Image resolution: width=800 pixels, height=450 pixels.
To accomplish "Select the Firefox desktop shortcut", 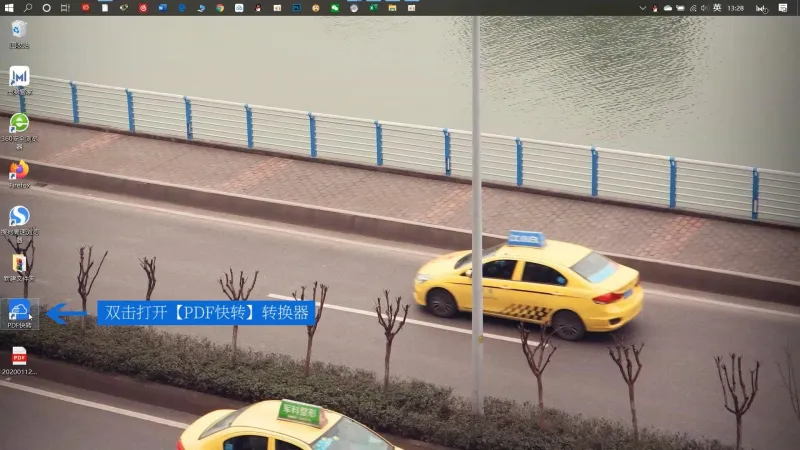I will (x=19, y=174).
